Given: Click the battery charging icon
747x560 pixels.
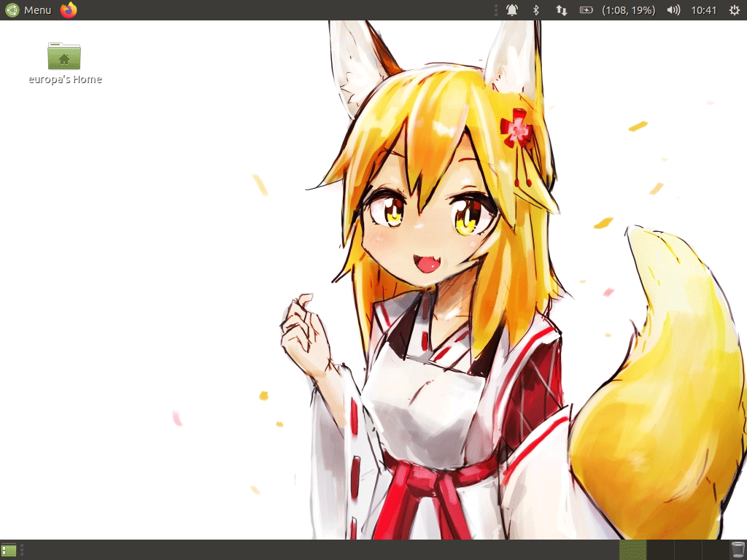Looking at the screenshot, I should point(587,10).
